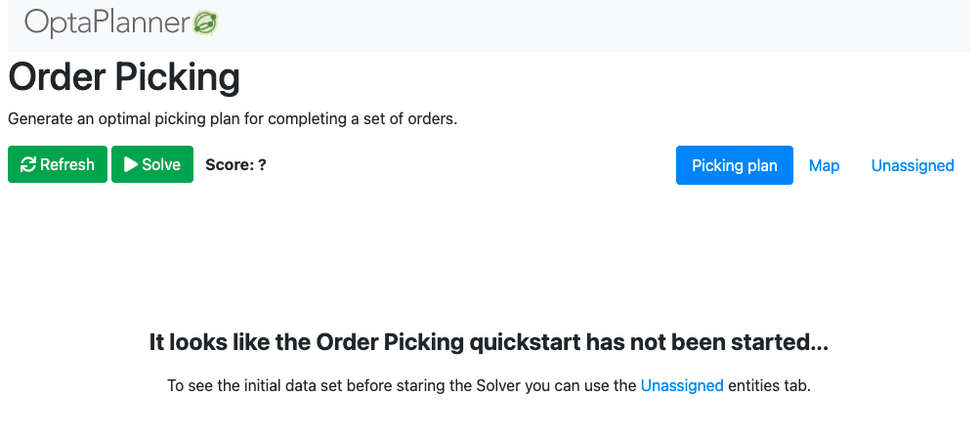
Task: Click the word 'Refresh' on the green button
Action: coord(66,164)
